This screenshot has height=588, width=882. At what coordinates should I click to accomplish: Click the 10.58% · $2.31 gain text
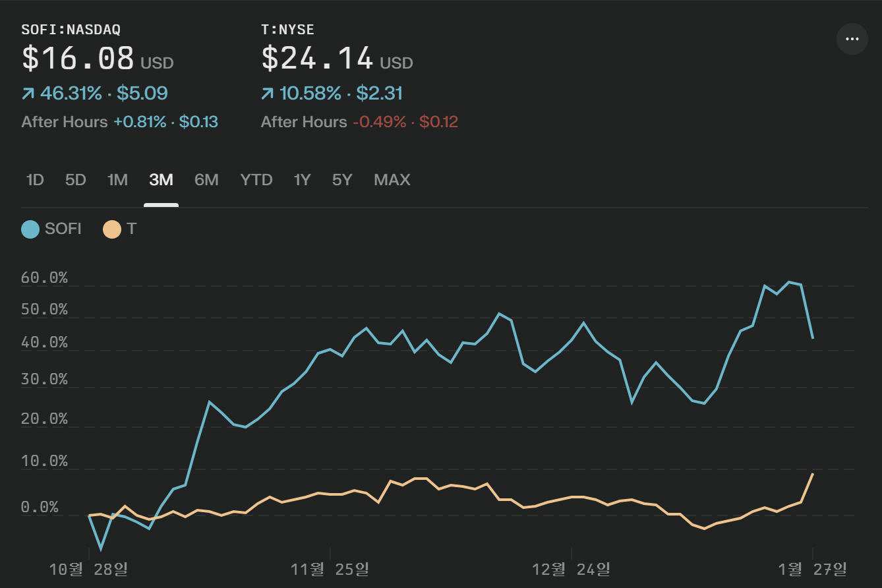tap(341, 94)
